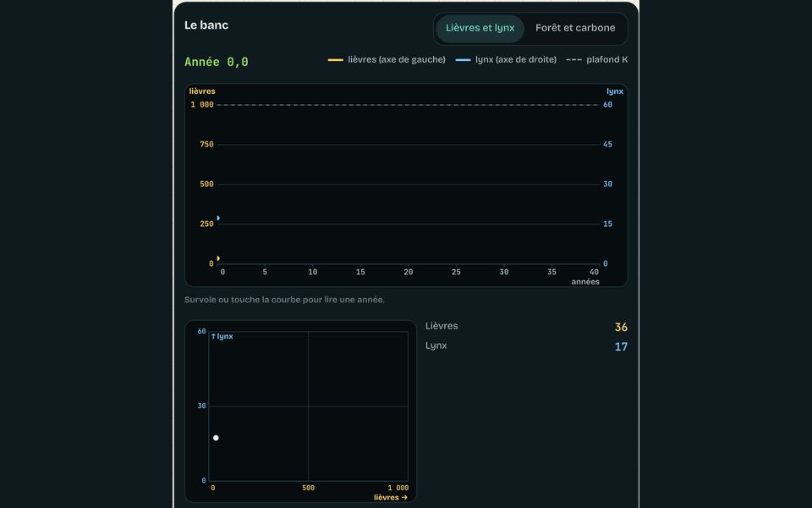Click the blue lynx legend line swatch
The image size is (812, 508).
click(x=463, y=60)
